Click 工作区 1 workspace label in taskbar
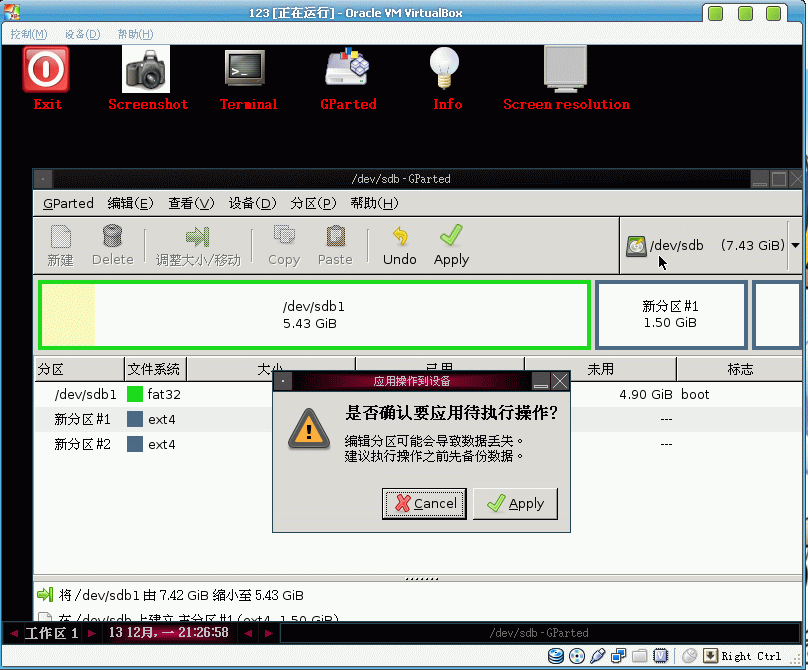The height and width of the screenshot is (670, 808). click(51, 633)
